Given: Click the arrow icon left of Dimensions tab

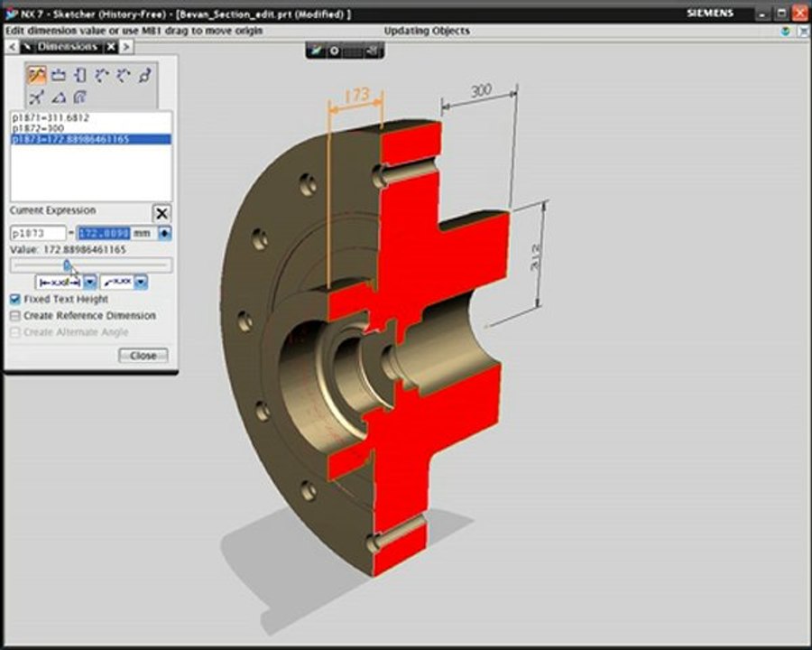Looking at the screenshot, I should tap(27, 47).
